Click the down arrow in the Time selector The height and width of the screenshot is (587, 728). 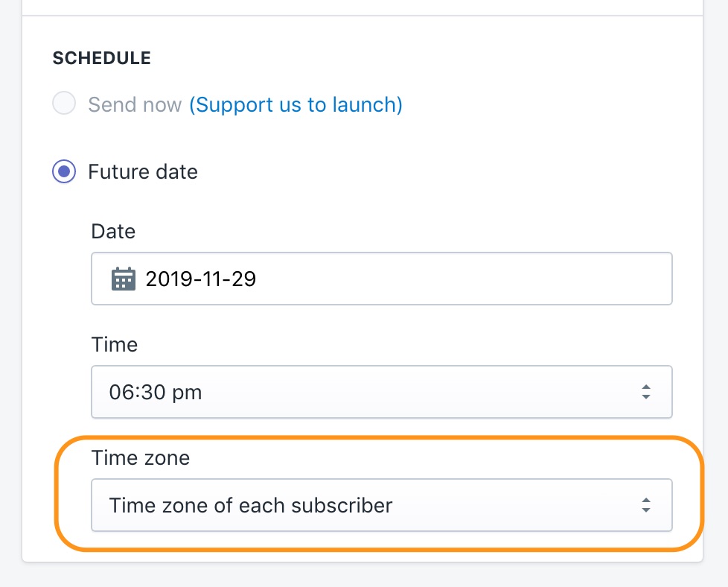click(x=645, y=397)
